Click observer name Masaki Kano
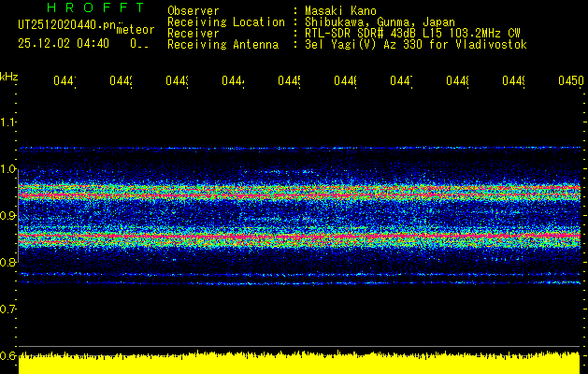Viewport: 588px width, 374px height. click(x=340, y=10)
